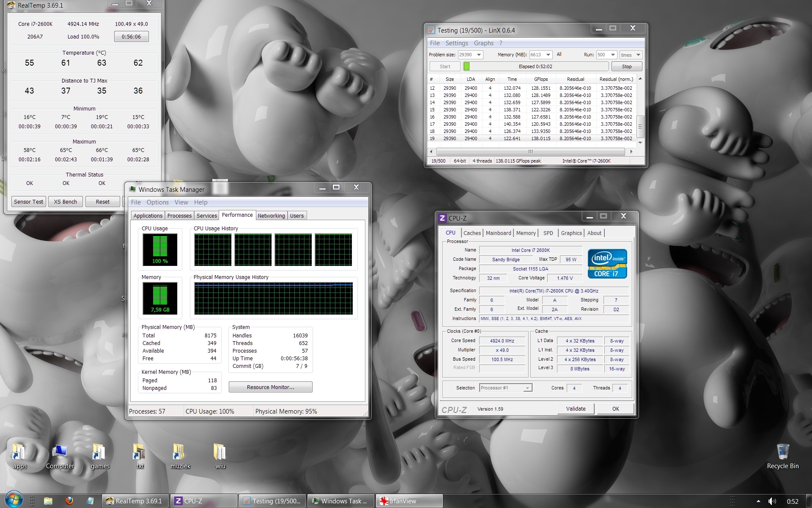Screen dimensions: 812x508
Task: Switch to the Processes tab in Task Manager
Action: 179,215
